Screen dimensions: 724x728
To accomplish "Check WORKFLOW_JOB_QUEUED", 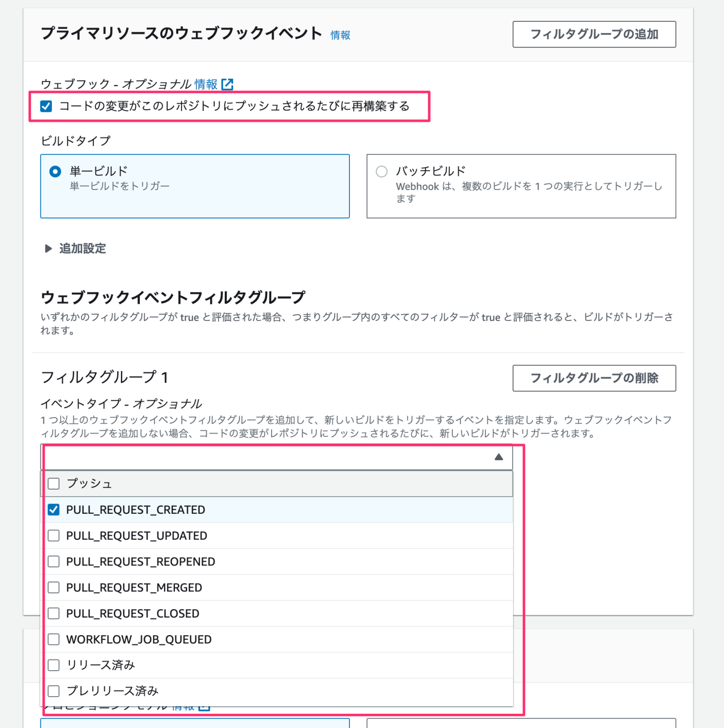I will 54,639.
